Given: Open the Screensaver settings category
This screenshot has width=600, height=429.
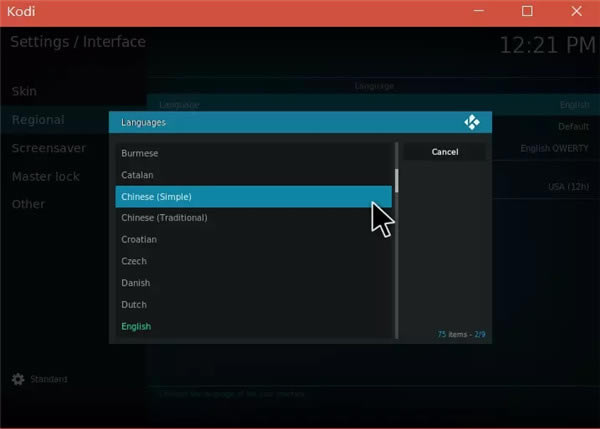Looking at the screenshot, I should pos(48,148).
